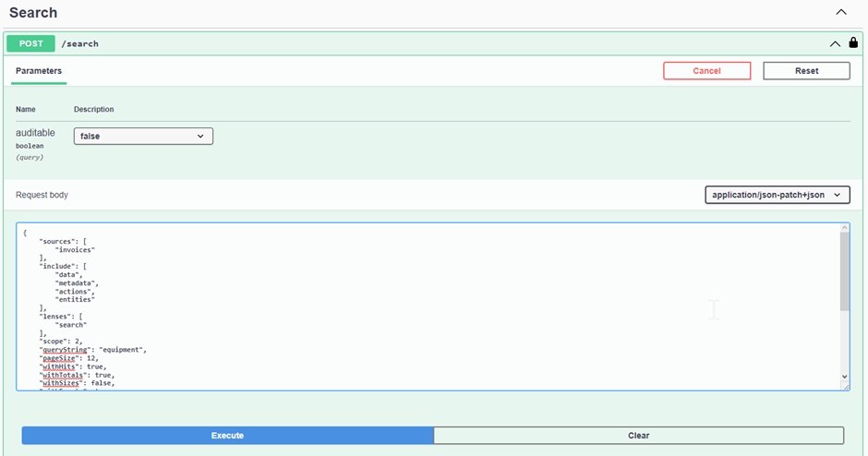
Task: Collapse the Search section chevron
Action: 840,13
